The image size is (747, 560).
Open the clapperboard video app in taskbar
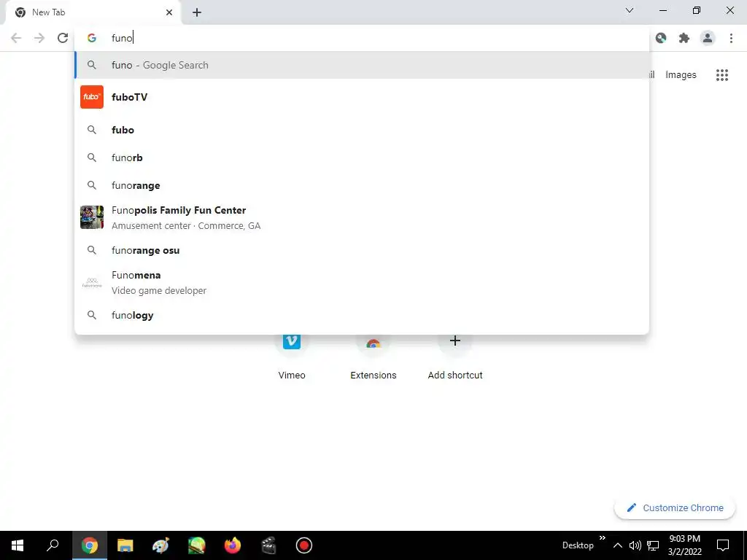coord(268,545)
